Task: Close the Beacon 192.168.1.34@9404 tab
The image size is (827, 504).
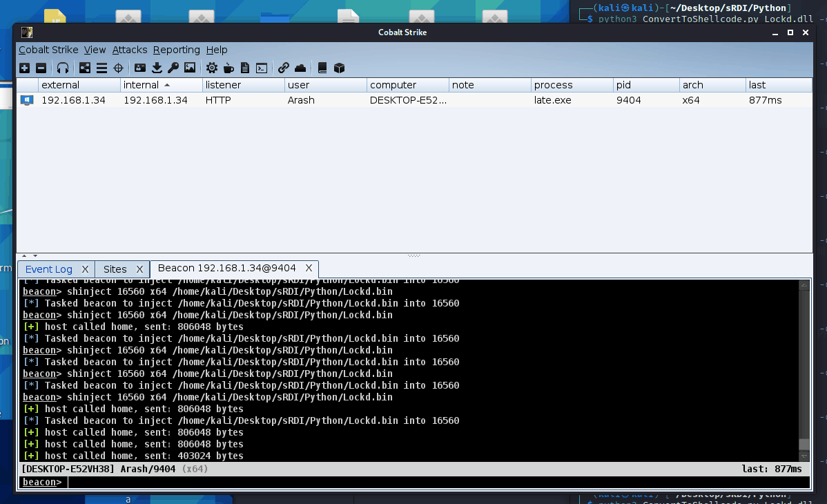Action: pyautogui.click(x=309, y=268)
